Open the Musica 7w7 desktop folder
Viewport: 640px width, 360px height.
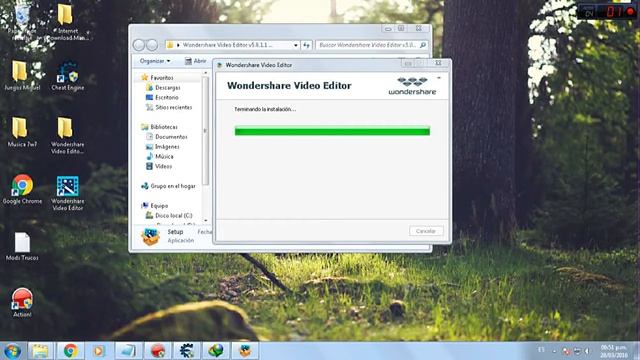point(22,131)
